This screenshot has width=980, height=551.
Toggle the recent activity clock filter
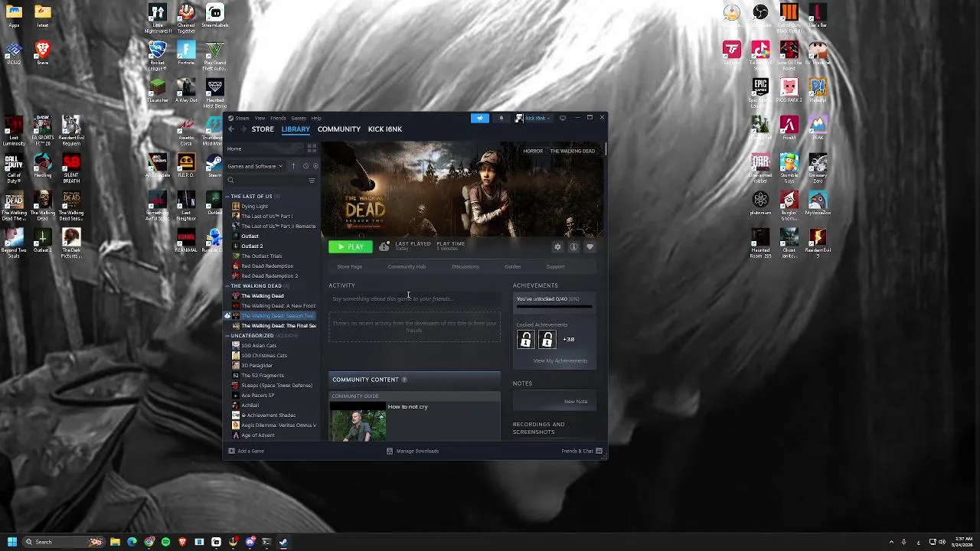(305, 166)
